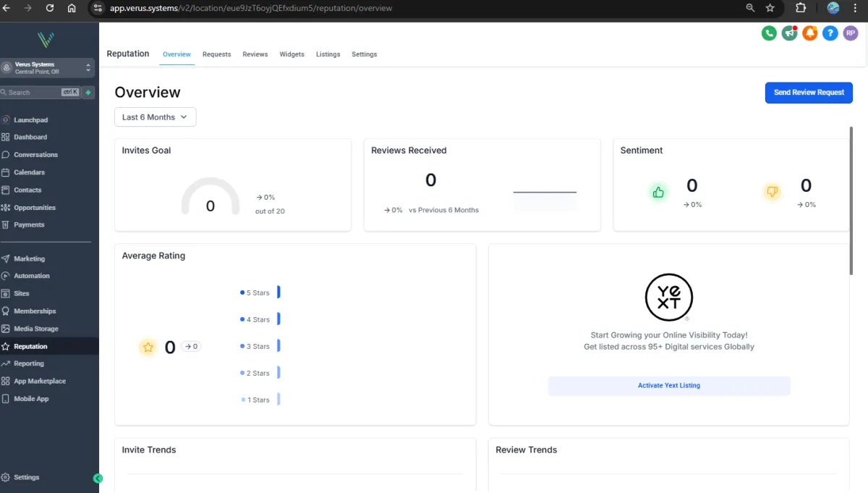The image size is (868, 493).
Task: Click the browser back arrow
Action: tap(7, 8)
